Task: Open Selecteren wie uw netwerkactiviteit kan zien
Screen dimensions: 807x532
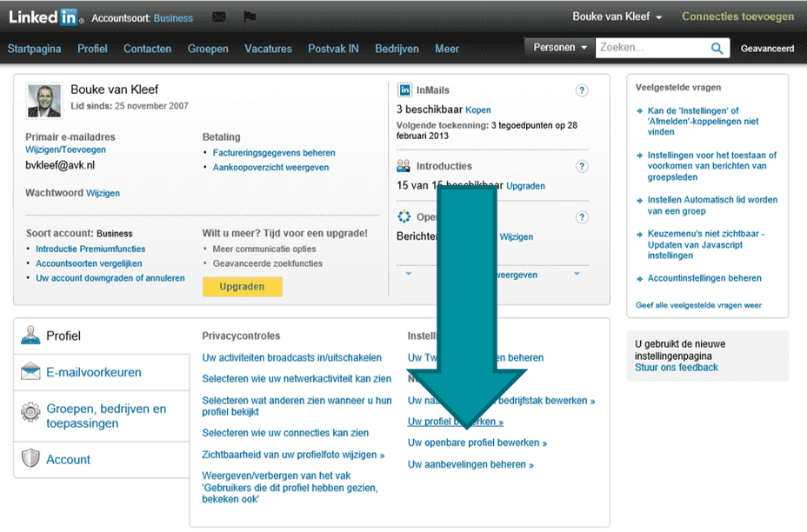Action: [x=297, y=379]
